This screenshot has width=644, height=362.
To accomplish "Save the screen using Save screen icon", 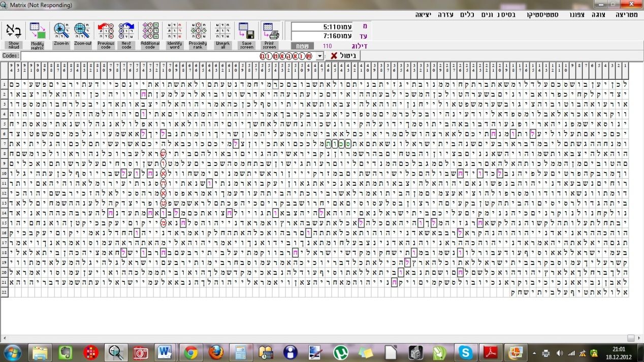I will point(246,31).
